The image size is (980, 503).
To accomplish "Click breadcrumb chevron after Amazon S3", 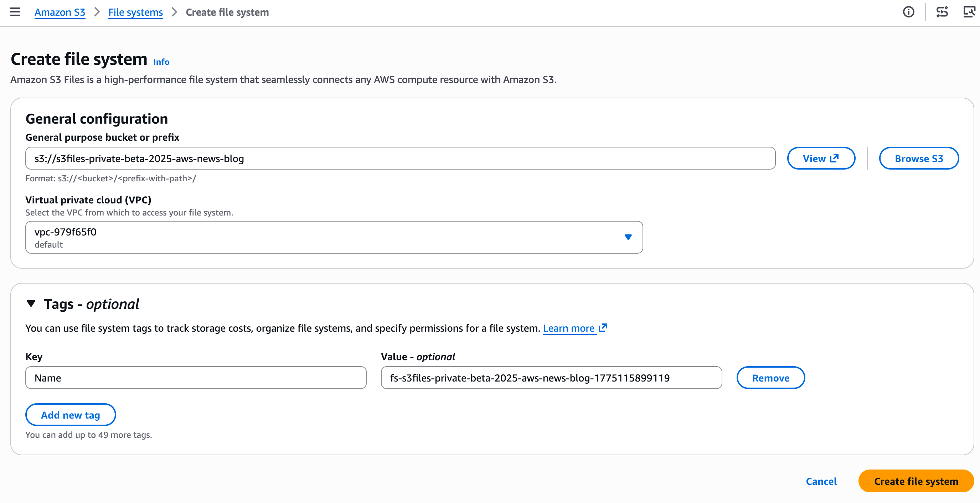I will [97, 12].
